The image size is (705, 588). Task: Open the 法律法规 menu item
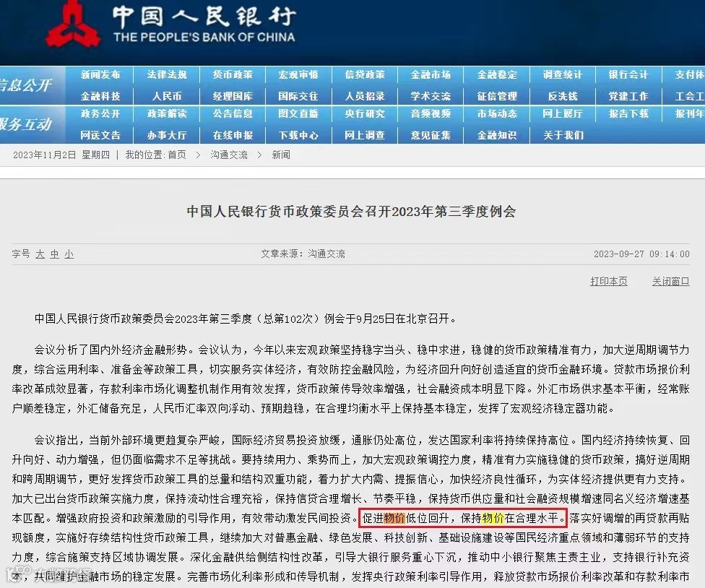click(166, 74)
